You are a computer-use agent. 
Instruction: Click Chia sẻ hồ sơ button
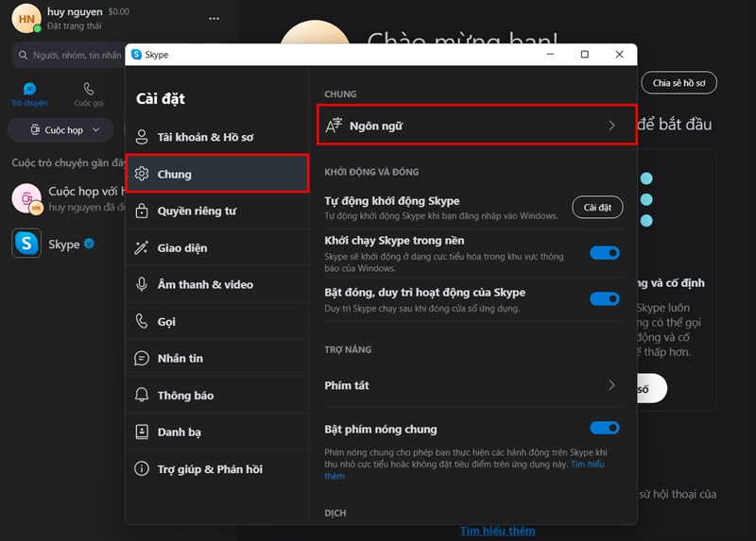coord(679,83)
